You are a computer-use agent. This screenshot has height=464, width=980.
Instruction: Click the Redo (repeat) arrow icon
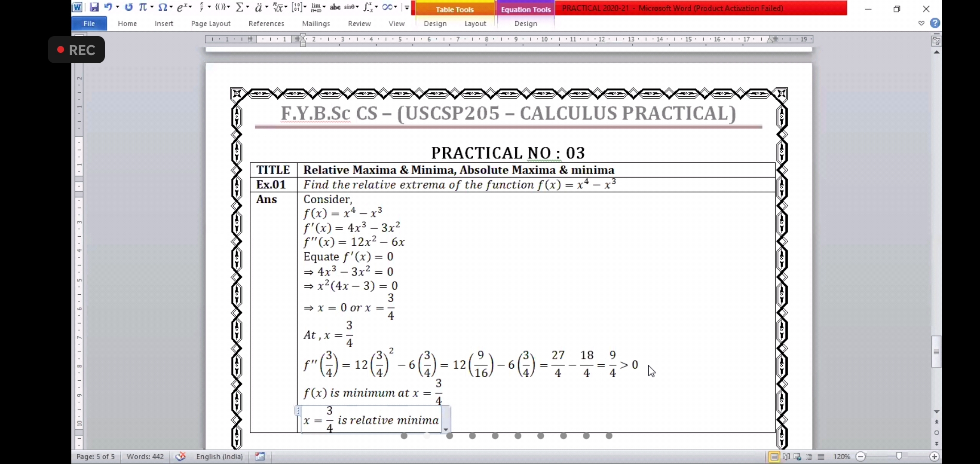[x=129, y=7]
